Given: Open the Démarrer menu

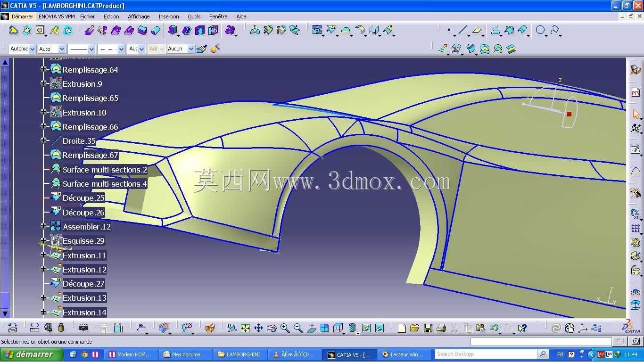Looking at the screenshot, I should click(x=23, y=16).
